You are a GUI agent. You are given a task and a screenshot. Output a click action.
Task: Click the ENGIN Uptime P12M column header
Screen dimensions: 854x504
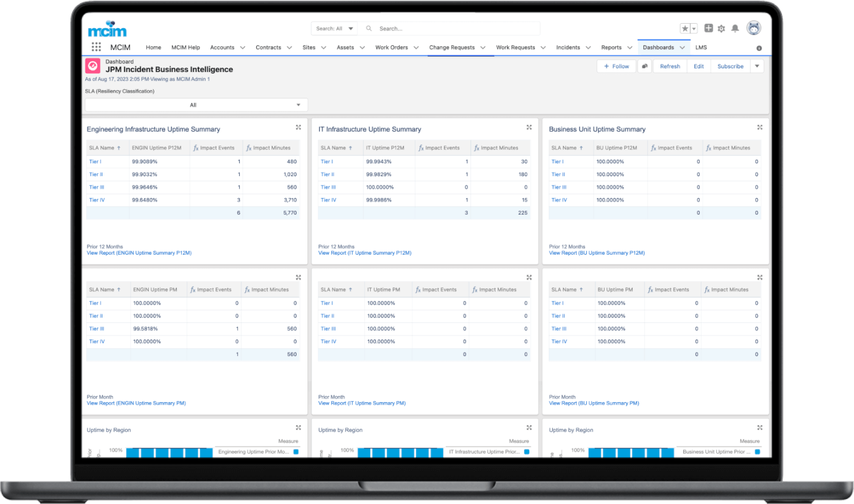point(159,147)
